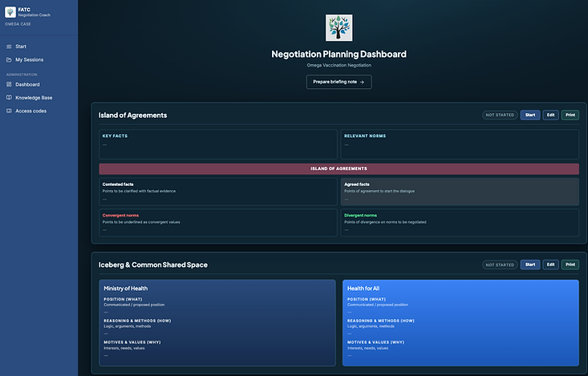
Task: Click MOTIVES & VALUES under Ministry of Health
Action: click(132, 342)
